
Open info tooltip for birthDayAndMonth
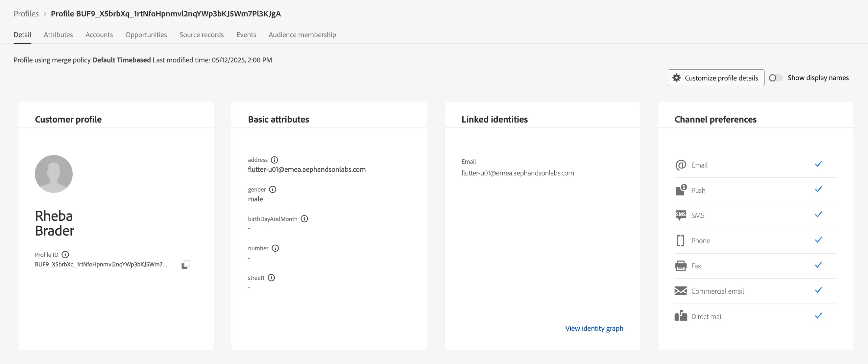pyautogui.click(x=304, y=219)
